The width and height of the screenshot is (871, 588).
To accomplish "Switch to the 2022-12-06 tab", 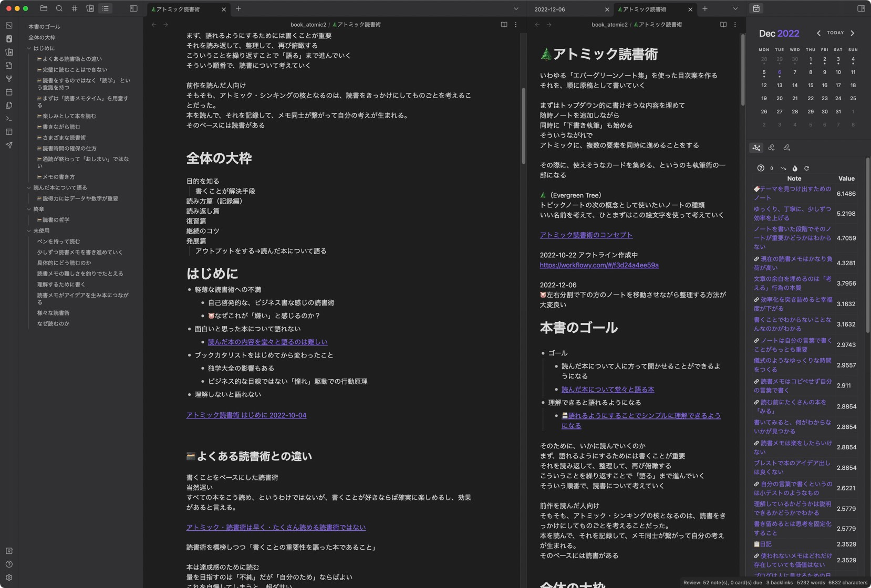I will 570,9.
